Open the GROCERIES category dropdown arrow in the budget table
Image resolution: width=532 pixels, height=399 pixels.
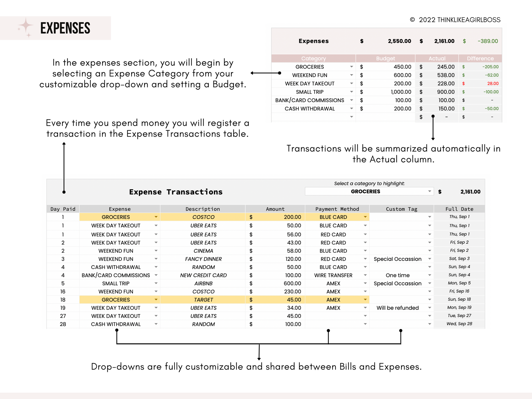pos(351,67)
